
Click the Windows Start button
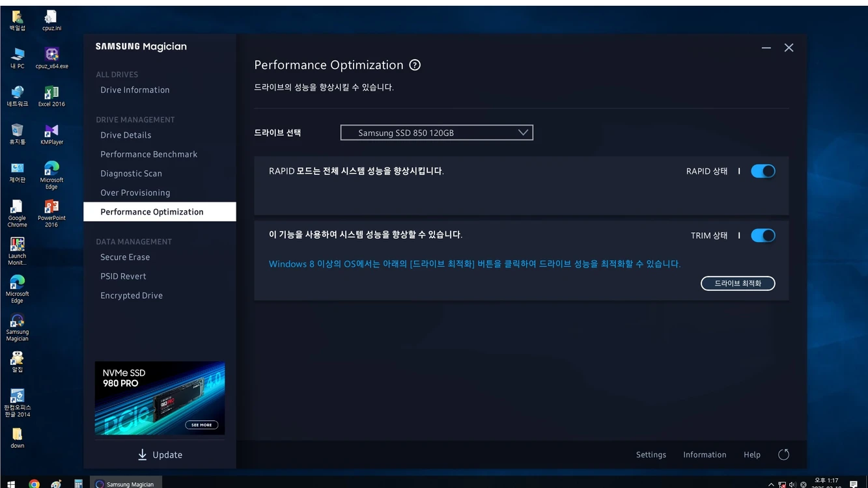[x=10, y=484]
